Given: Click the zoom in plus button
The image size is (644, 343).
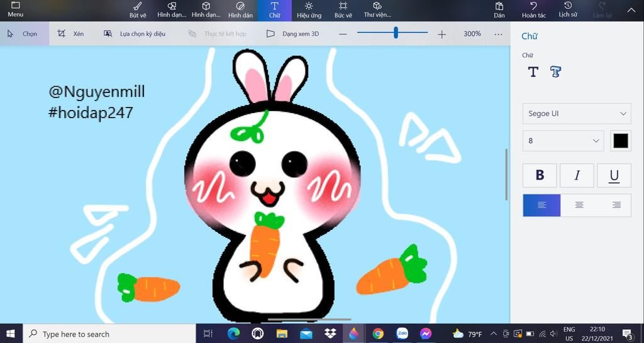Looking at the screenshot, I should pos(441,34).
